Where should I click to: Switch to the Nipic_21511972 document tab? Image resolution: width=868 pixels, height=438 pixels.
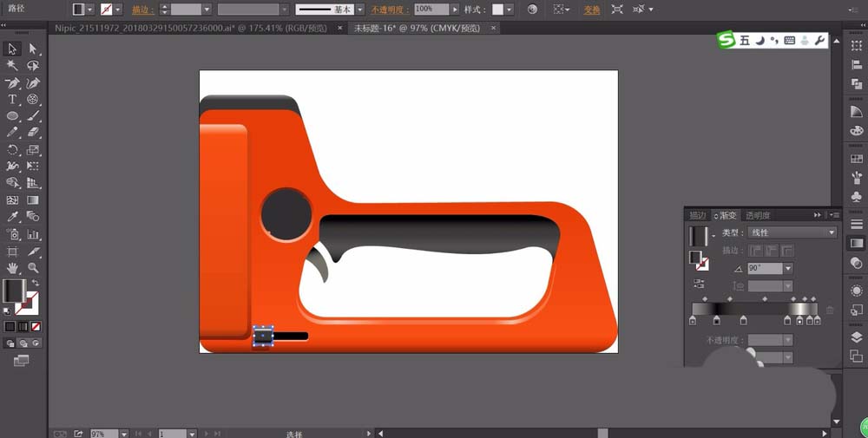pyautogui.click(x=191, y=28)
